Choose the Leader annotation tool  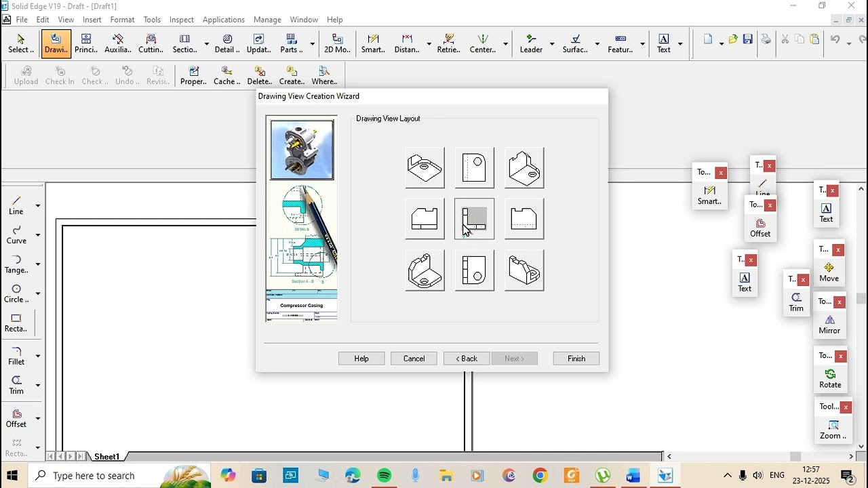pos(531,44)
